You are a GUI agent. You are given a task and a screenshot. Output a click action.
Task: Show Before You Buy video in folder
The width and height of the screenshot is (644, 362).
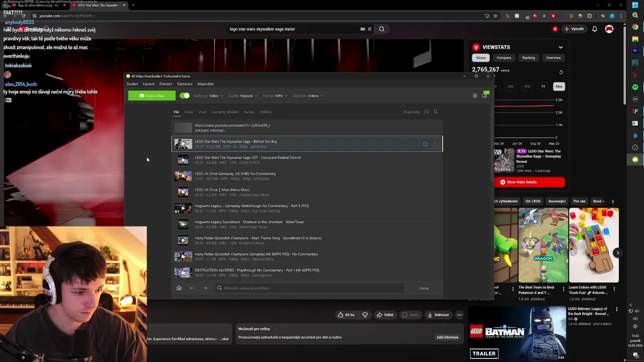point(425,144)
